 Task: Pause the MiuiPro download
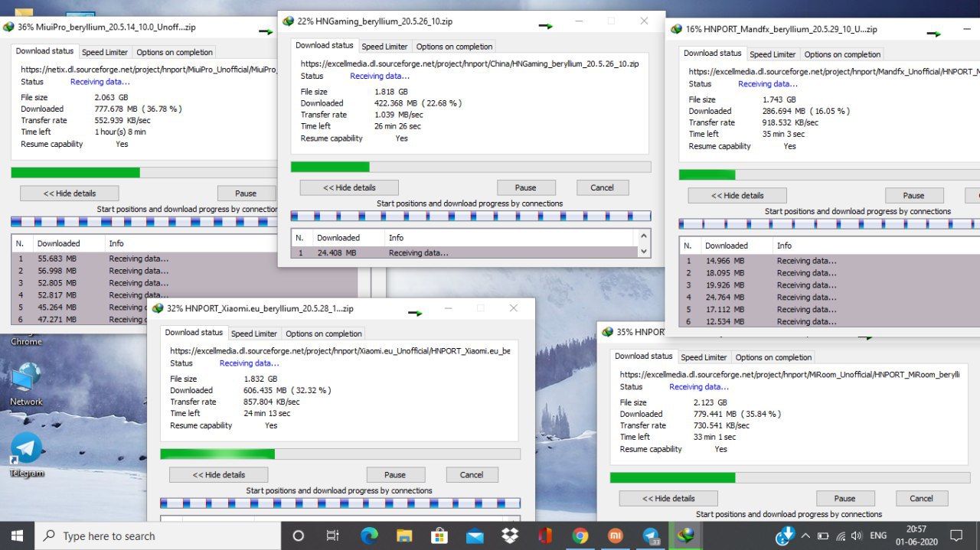246,194
